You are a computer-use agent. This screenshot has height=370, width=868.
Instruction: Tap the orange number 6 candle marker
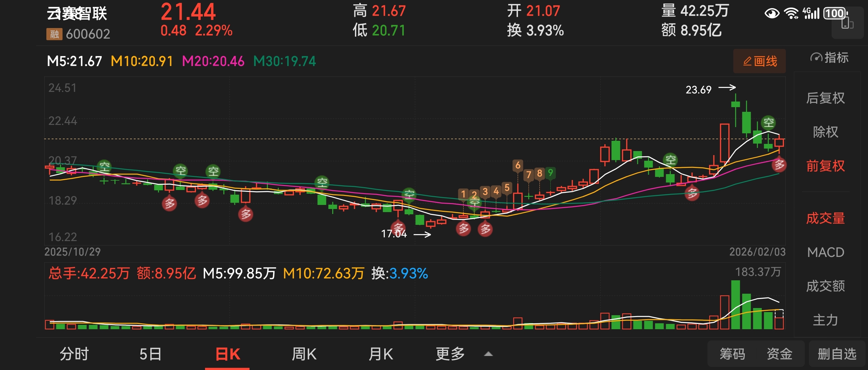518,165
